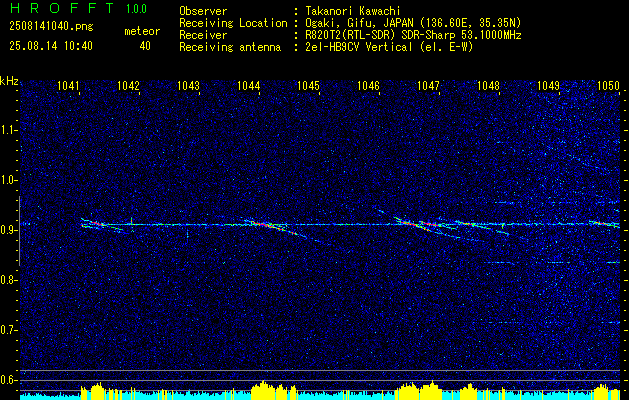Screen dimensions: 629x400
Task: Click the date stamp 25.08.14 10:40
Action: tap(51, 46)
